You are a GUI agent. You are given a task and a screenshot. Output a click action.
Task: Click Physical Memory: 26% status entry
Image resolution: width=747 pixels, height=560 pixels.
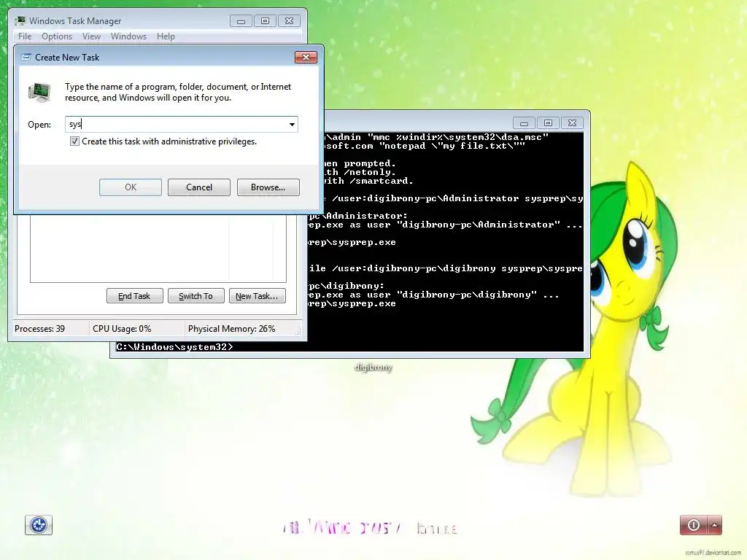tap(231, 329)
